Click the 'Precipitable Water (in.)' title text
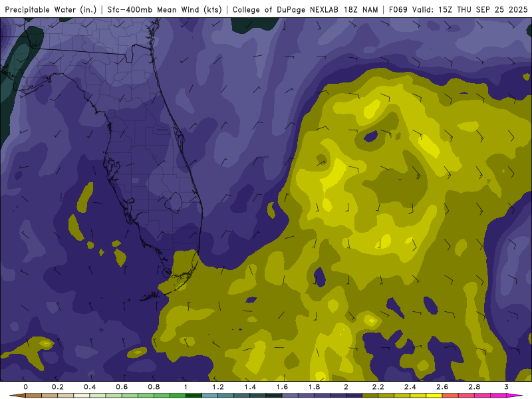Screen dimensions: 532x399 51,10
